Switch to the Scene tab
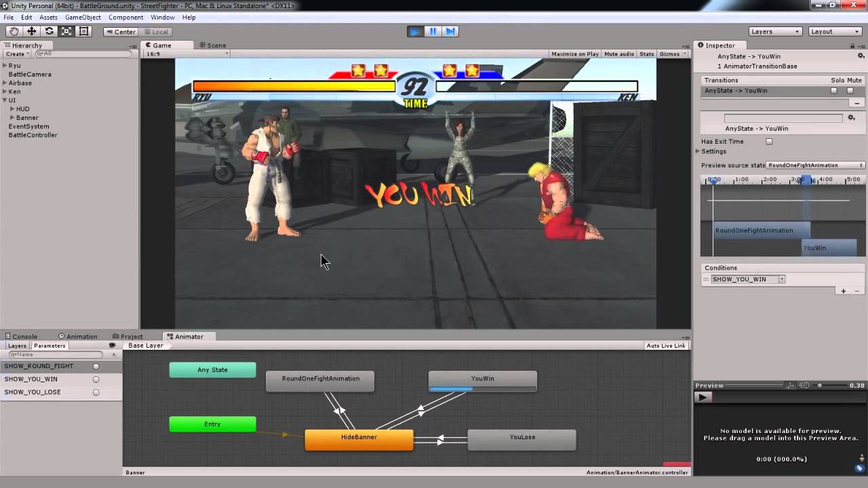 pyautogui.click(x=212, y=45)
